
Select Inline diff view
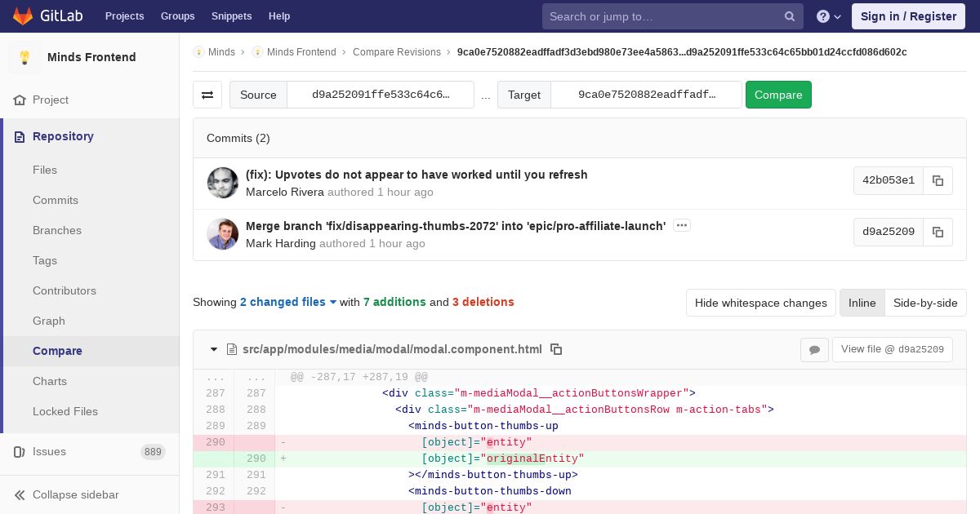(862, 303)
